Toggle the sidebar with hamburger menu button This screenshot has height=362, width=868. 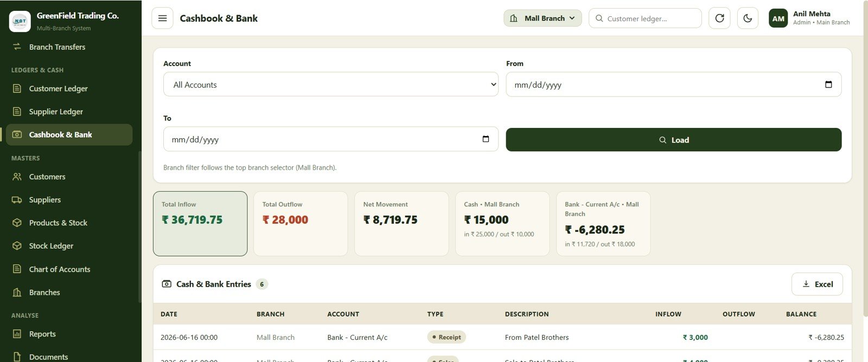click(162, 18)
